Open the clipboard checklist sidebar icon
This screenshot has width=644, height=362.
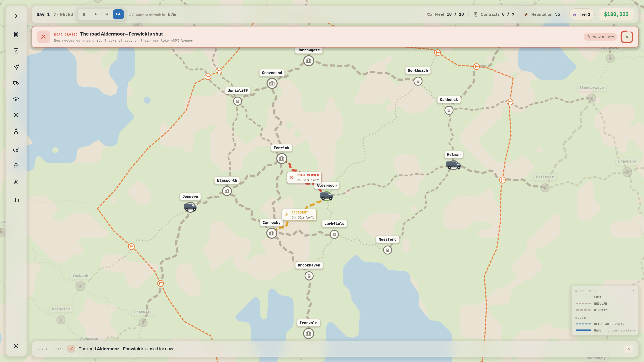coord(16,51)
